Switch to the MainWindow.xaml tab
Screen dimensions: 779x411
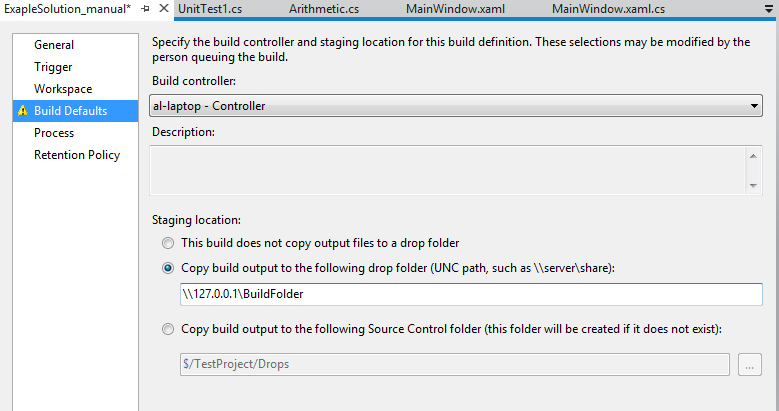(x=455, y=9)
